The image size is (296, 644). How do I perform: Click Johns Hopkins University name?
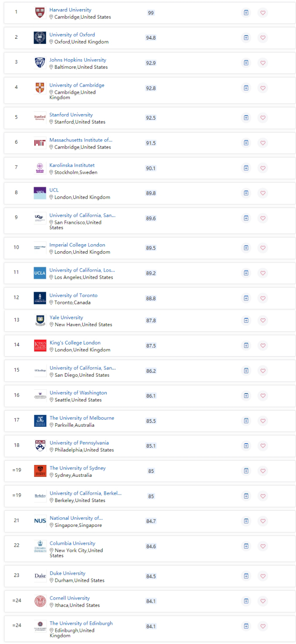tap(77, 60)
